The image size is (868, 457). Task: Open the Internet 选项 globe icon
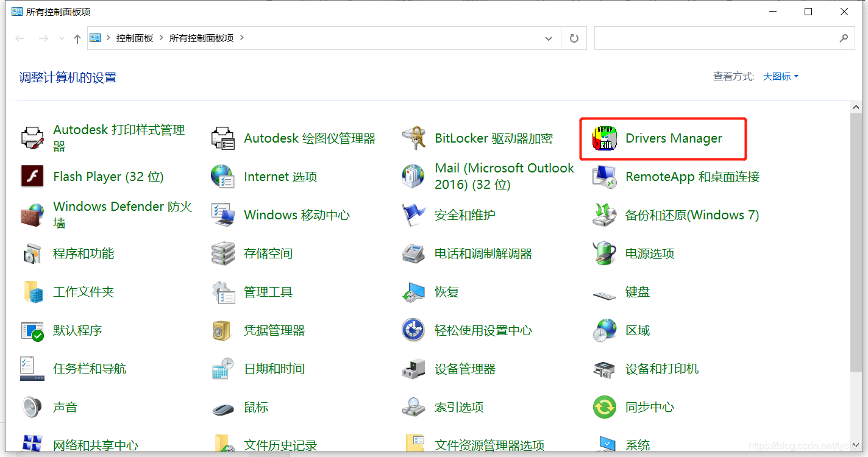pos(223,177)
